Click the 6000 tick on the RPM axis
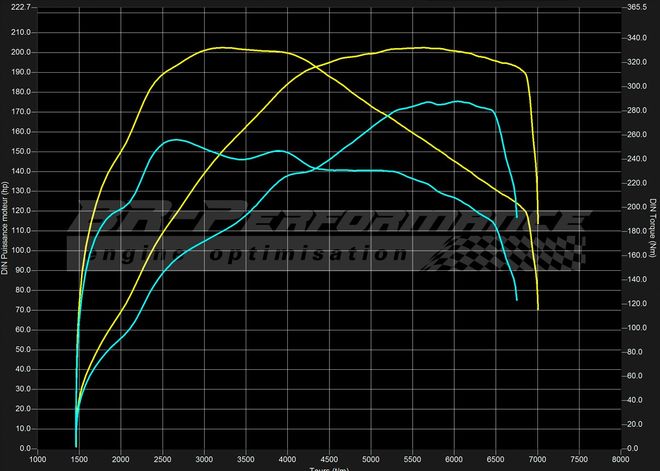Image resolution: width=660 pixels, height=471 pixels. point(454,459)
